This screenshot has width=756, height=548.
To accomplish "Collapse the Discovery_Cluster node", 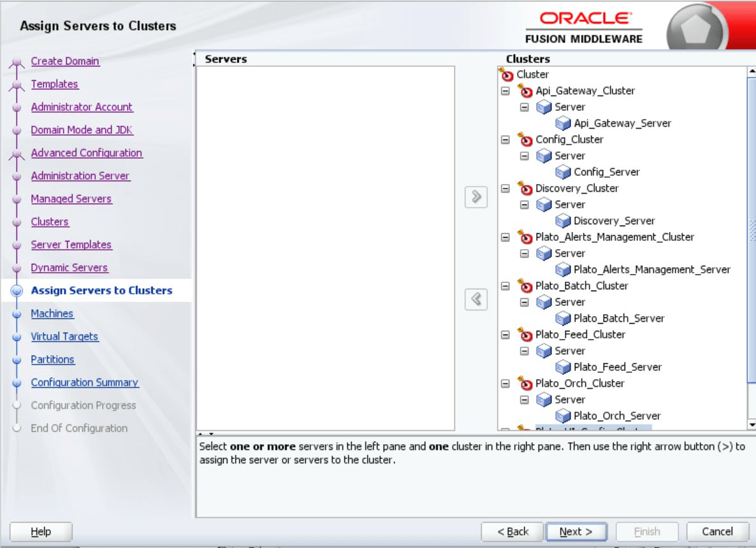I will click(x=505, y=188).
